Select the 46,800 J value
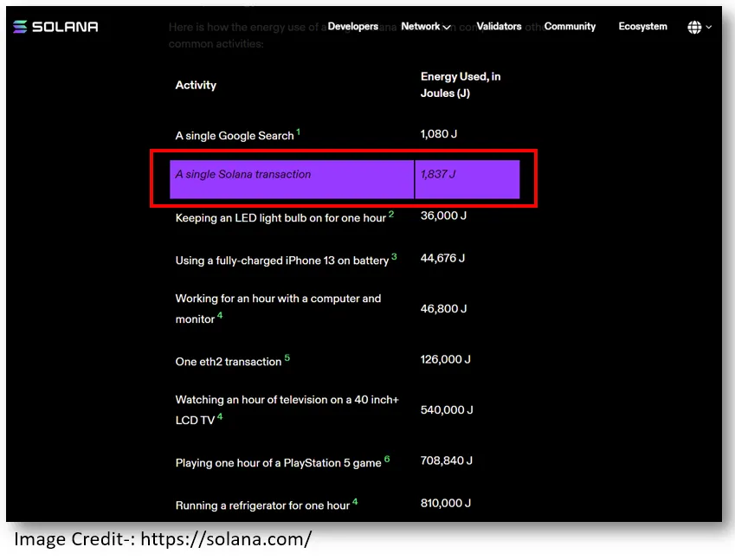This screenshot has width=735, height=560. 443,309
